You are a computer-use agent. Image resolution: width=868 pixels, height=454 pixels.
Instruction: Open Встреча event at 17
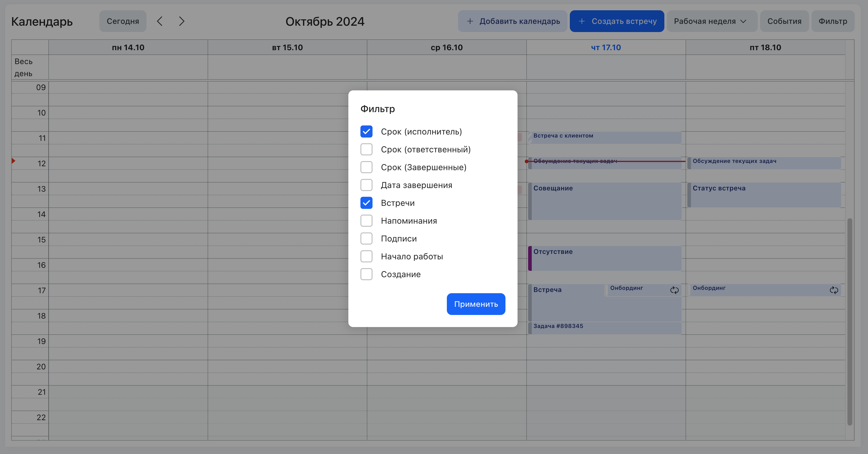coord(566,303)
